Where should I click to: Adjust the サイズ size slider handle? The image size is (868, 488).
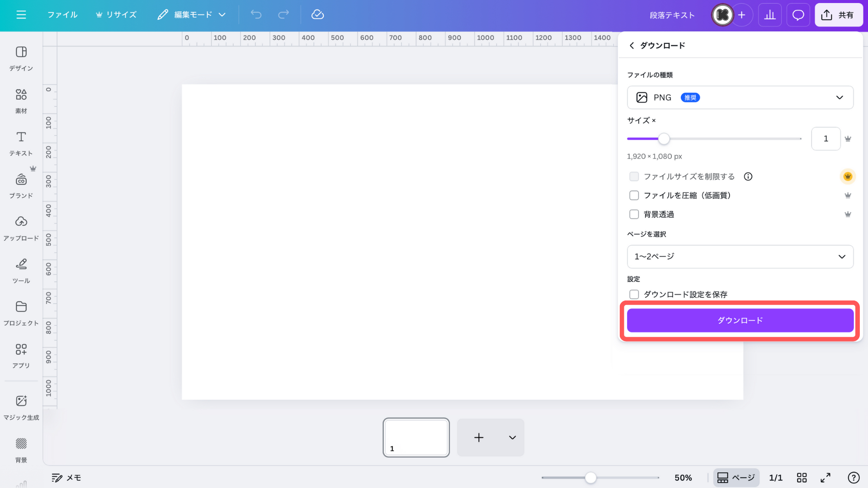click(664, 139)
